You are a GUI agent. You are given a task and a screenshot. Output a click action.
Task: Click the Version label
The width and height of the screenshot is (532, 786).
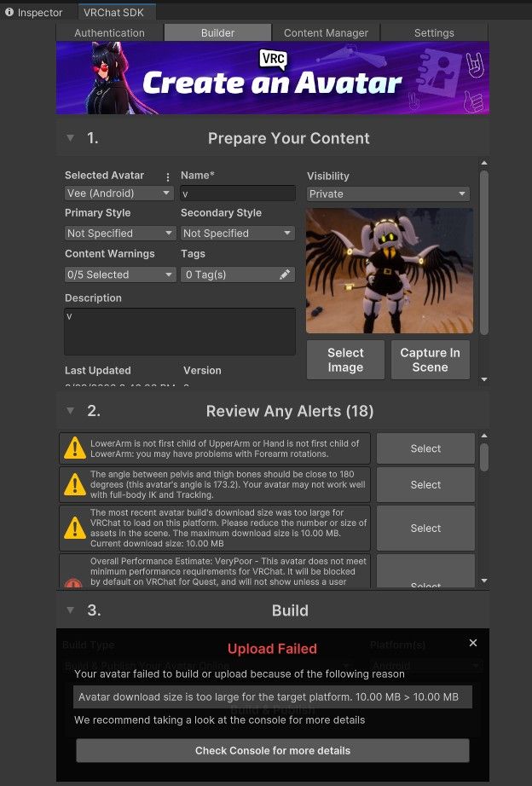[202, 371]
